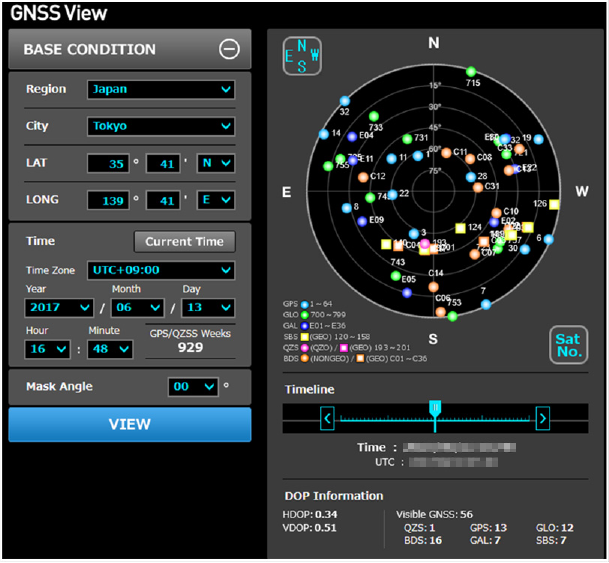
Task: Open the Year dropdown showing 2017
Action: pyautogui.click(x=59, y=308)
